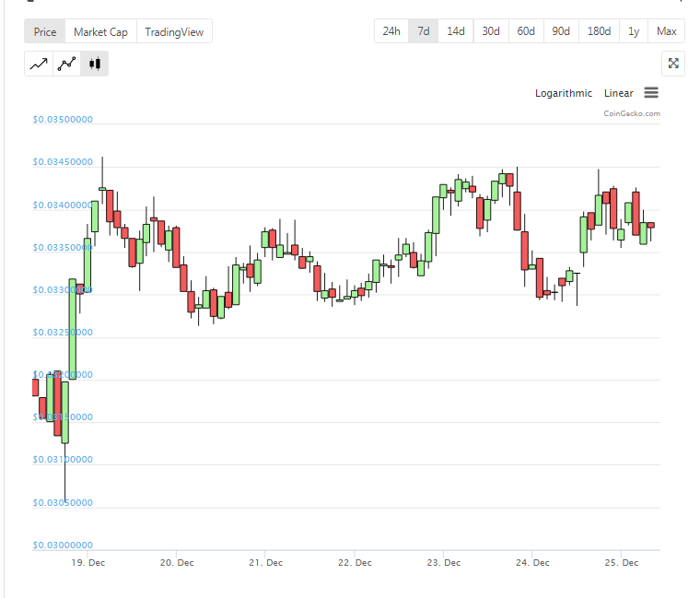This screenshot has height=598, width=700.
Task: Choose the 1y time range
Action: [634, 31]
